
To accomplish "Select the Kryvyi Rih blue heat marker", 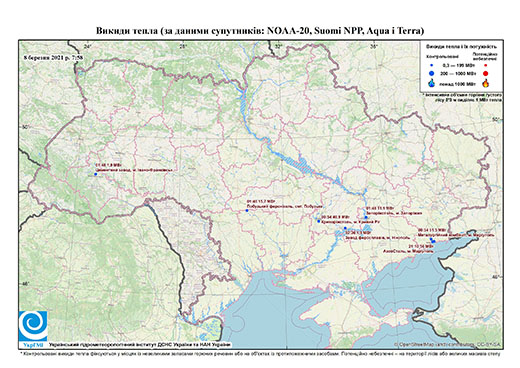I will tap(319, 221).
